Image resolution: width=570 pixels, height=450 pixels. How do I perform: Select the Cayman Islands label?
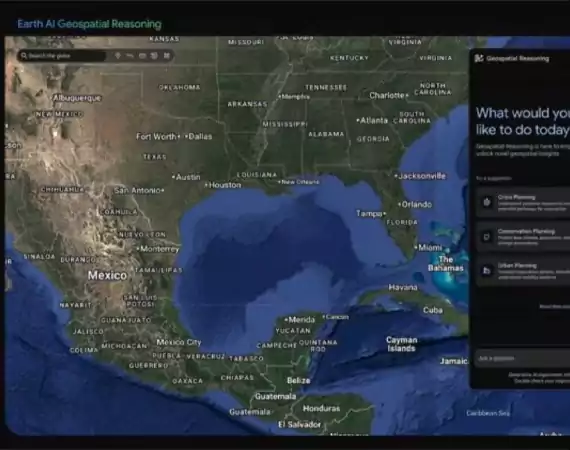point(401,344)
